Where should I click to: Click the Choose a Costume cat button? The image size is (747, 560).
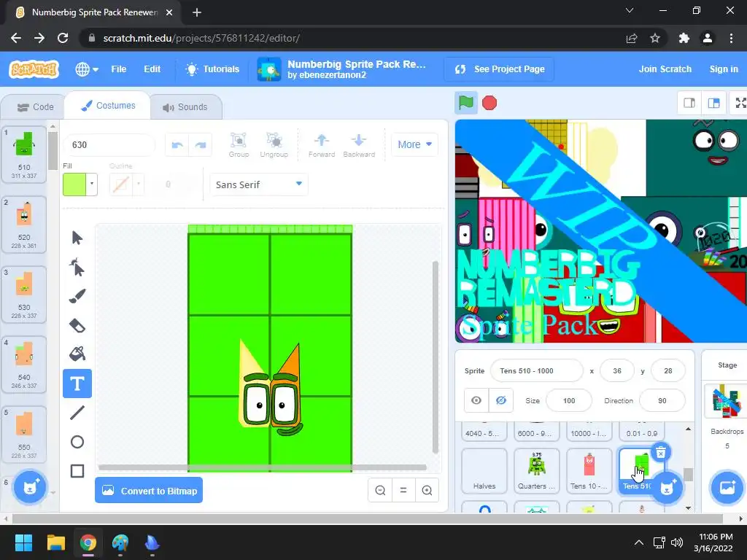30,486
